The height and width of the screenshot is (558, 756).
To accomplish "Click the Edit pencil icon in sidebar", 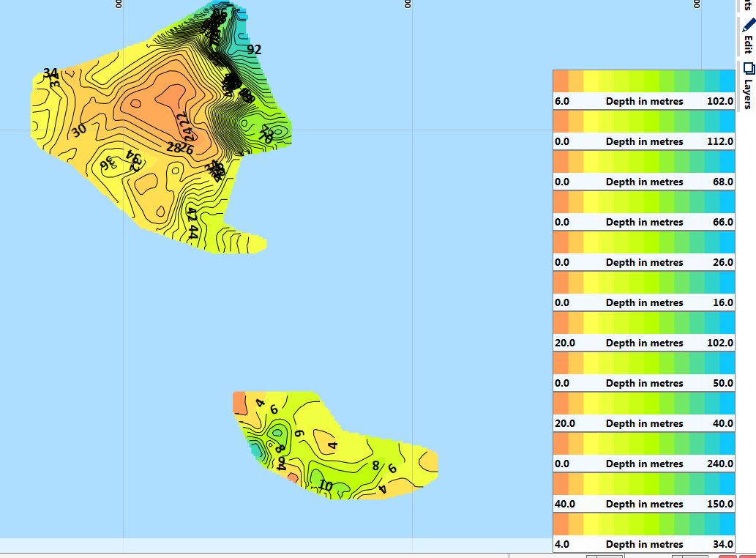I will [748, 26].
